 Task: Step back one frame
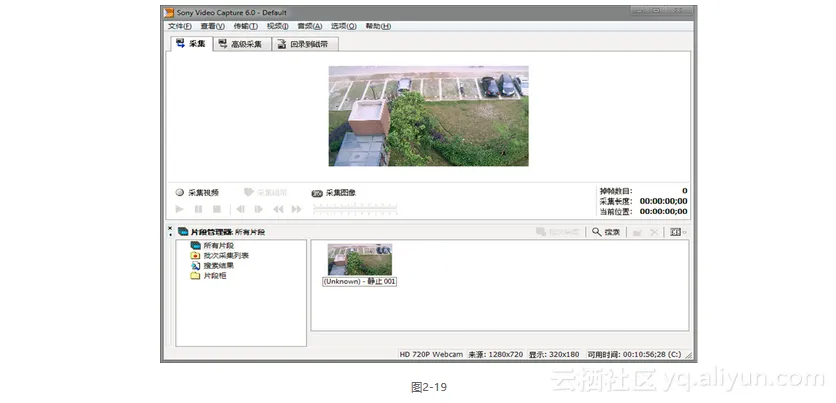click(x=240, y=209)
